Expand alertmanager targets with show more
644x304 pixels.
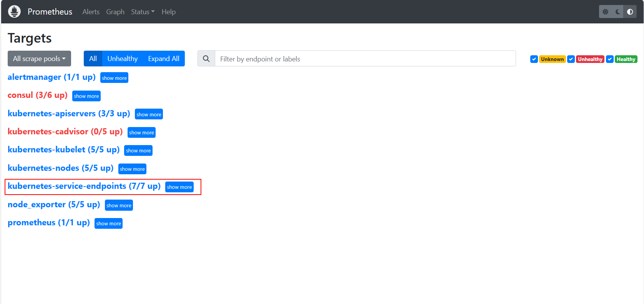[114, 78]
